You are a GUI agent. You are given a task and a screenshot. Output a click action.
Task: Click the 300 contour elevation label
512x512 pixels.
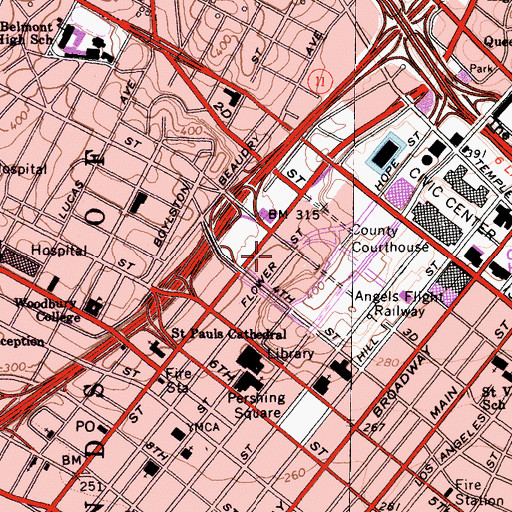pos(15,367)
